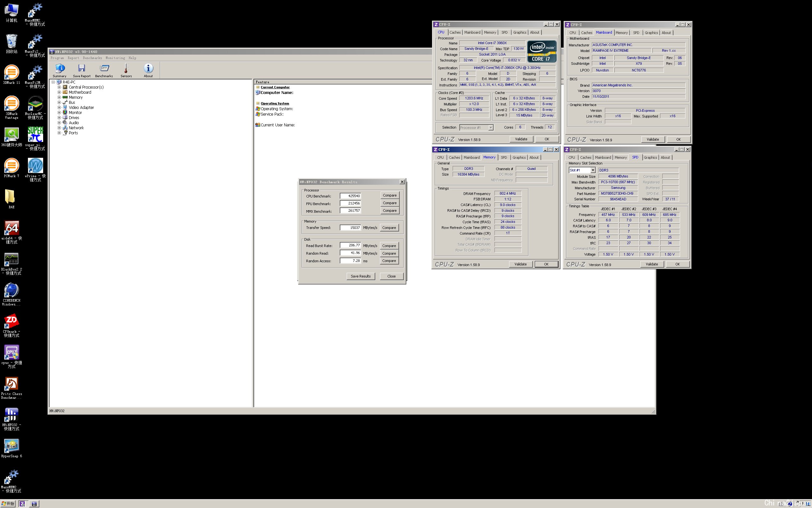Expand the Bus tree node
Image resolution: width=812 pixels, height=508 pixels.
point(59,102)
